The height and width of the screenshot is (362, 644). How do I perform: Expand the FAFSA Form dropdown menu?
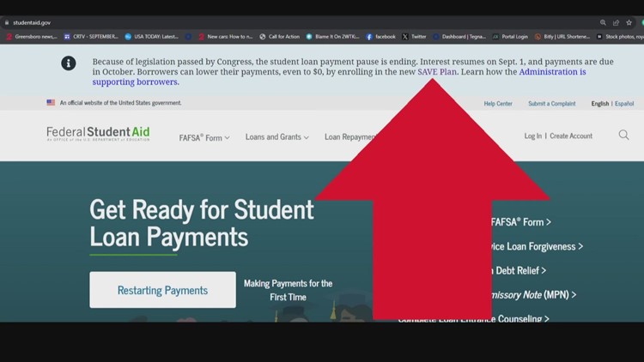(204, 137)
